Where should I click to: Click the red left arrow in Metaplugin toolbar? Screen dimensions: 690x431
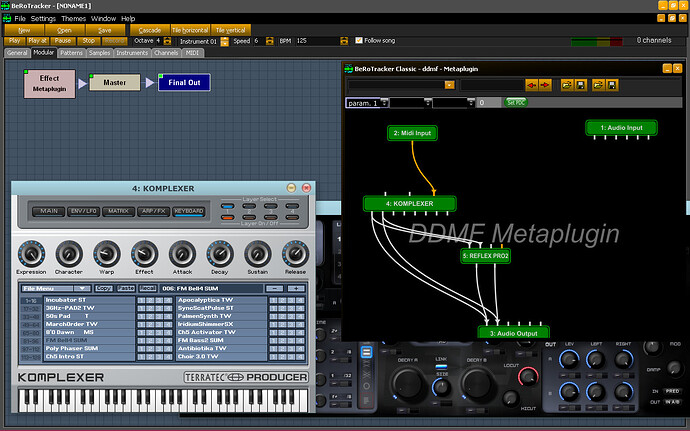pyautogui.click(x=532, y=85)
